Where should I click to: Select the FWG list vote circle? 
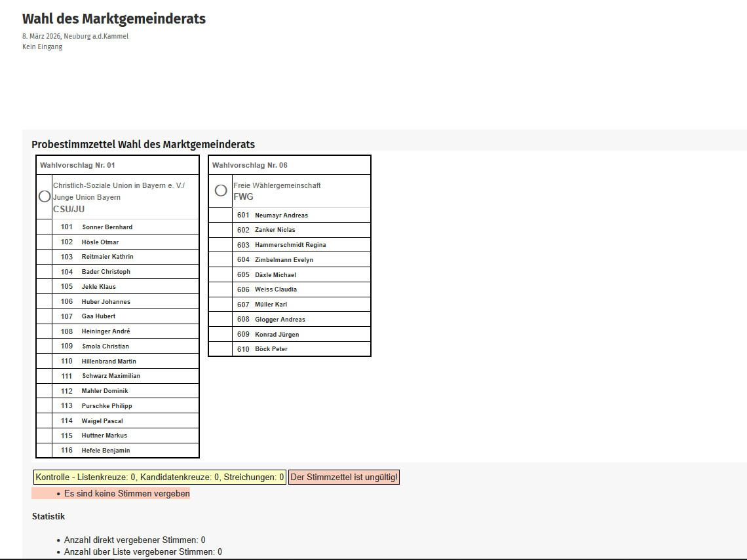click(221, 191)
